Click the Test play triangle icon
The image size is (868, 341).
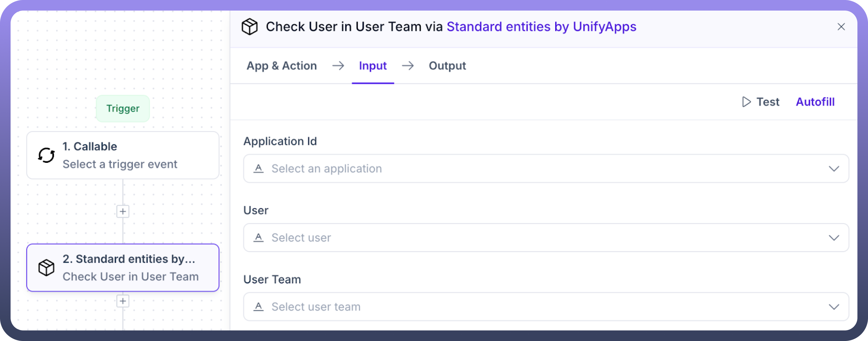[746, 102]
